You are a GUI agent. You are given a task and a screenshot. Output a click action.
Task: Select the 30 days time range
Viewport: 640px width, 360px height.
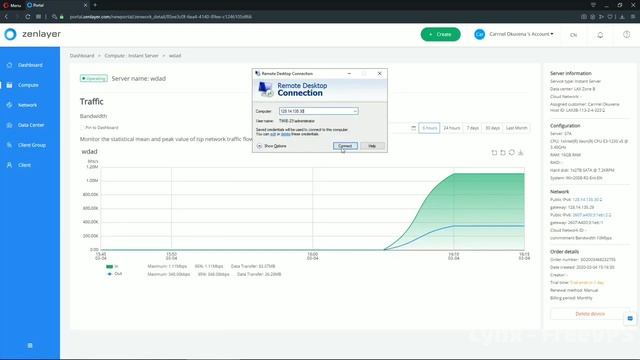pyautogui.click(x=492, y=128)
